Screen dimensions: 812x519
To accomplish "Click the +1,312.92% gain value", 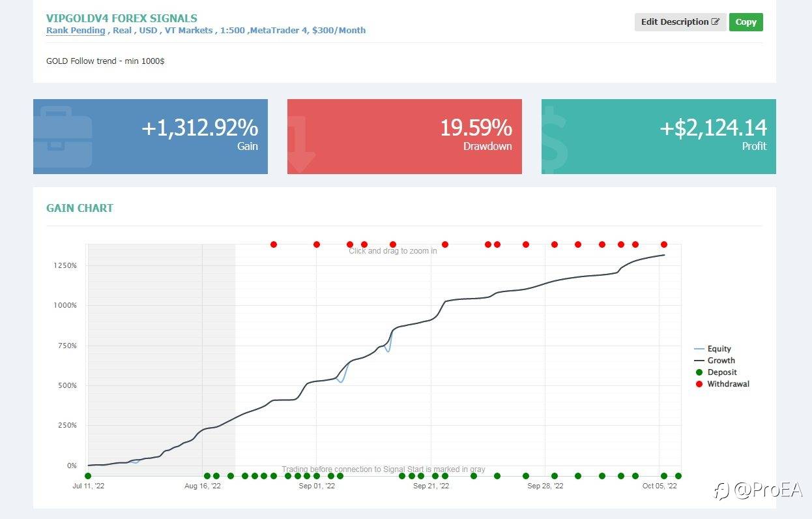I will (199, 128).
